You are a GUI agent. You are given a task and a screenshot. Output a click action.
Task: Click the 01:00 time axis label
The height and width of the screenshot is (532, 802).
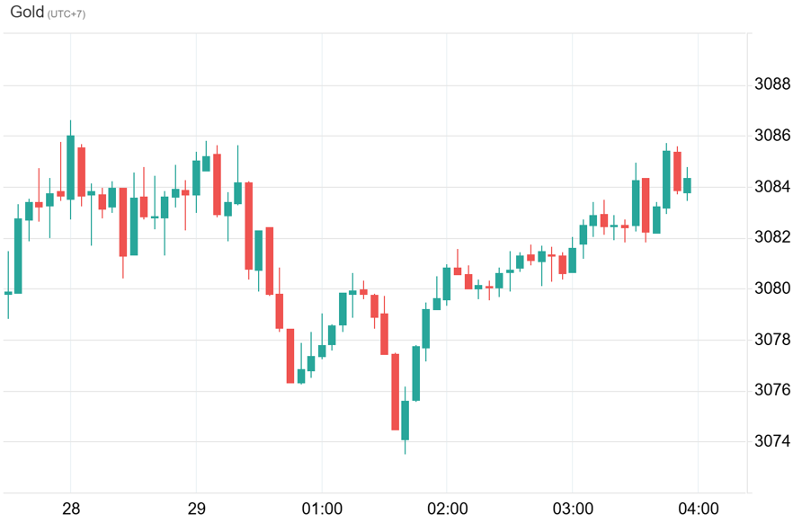pos(322,510)
